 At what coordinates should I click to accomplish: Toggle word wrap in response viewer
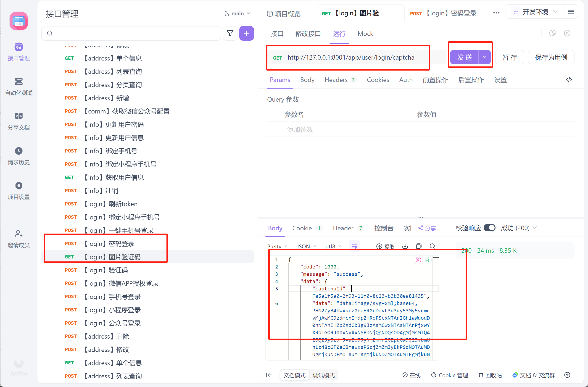pyautogui.click(x=354, y=246)
